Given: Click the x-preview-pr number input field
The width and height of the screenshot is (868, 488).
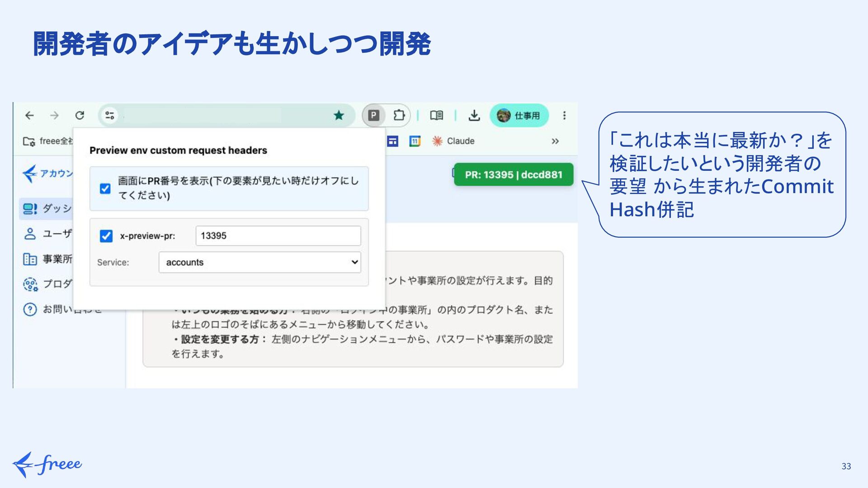Looking at the screenshot, I should click(x=278, y=236).
